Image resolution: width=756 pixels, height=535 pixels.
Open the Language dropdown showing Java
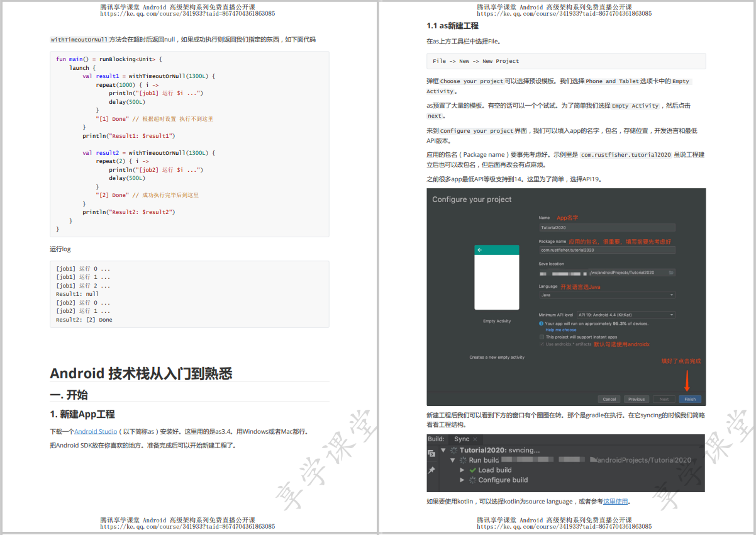607,295
